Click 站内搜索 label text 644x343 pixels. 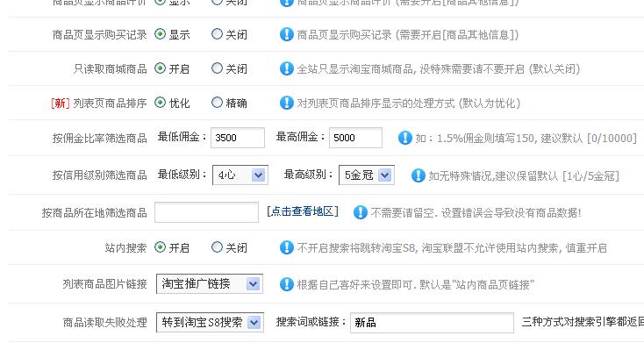pos(125,248)
